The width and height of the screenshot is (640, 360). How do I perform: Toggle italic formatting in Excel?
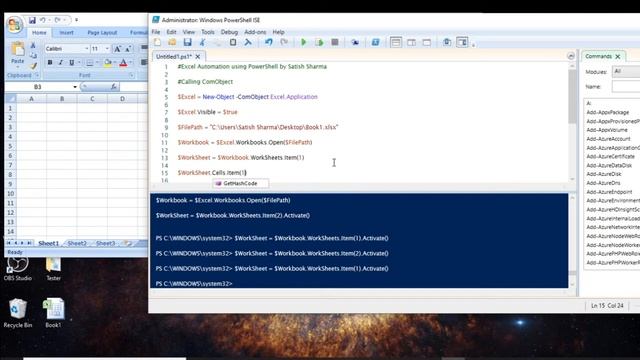click(60, 62)
